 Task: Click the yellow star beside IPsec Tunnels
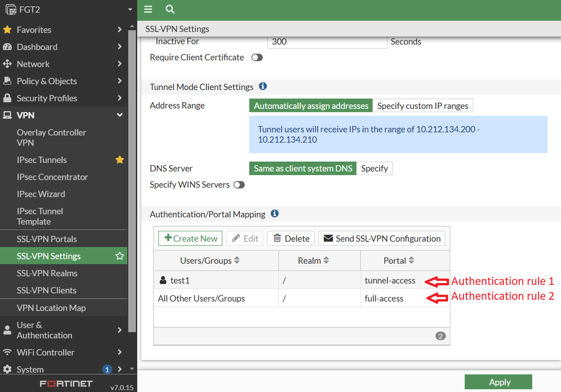[120, 160]
